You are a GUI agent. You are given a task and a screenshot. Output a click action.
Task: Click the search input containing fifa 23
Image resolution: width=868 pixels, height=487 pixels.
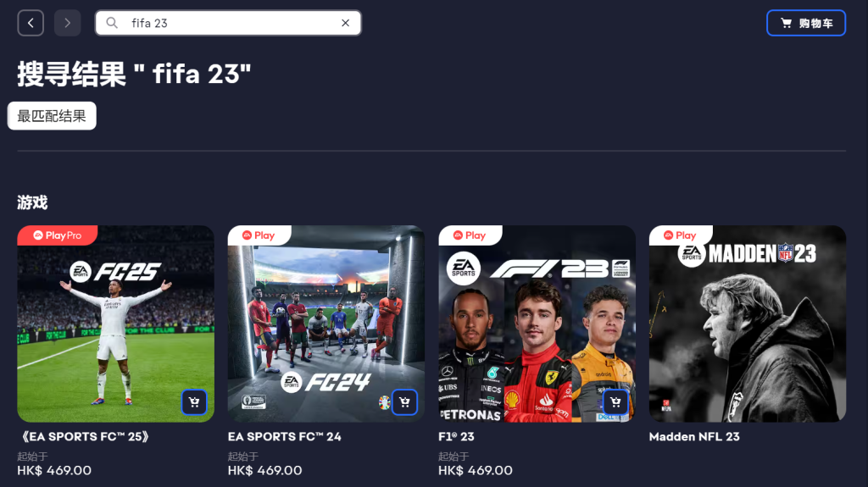tap(228, 23)
